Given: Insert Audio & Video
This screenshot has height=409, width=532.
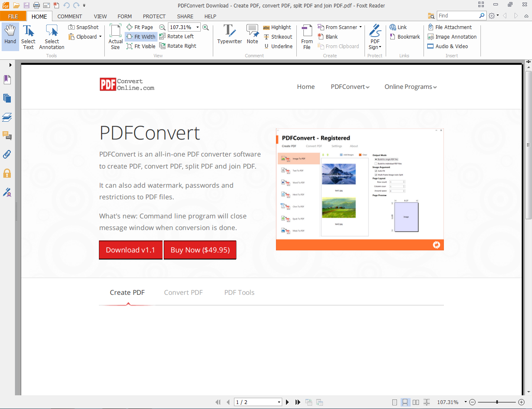Looking at the screenshot, I should coord(448,46).
